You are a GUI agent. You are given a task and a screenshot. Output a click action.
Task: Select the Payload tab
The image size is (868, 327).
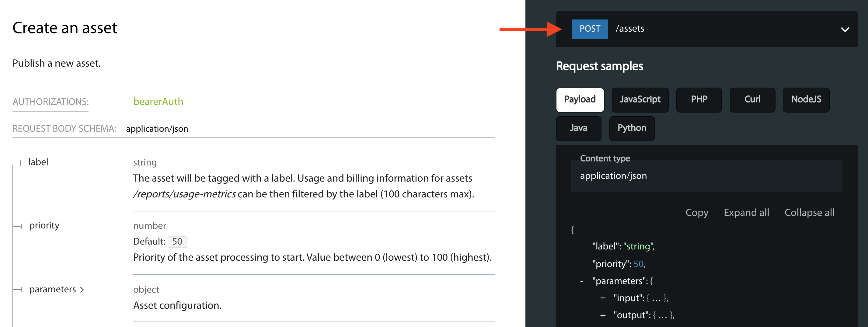coord(580,100)
